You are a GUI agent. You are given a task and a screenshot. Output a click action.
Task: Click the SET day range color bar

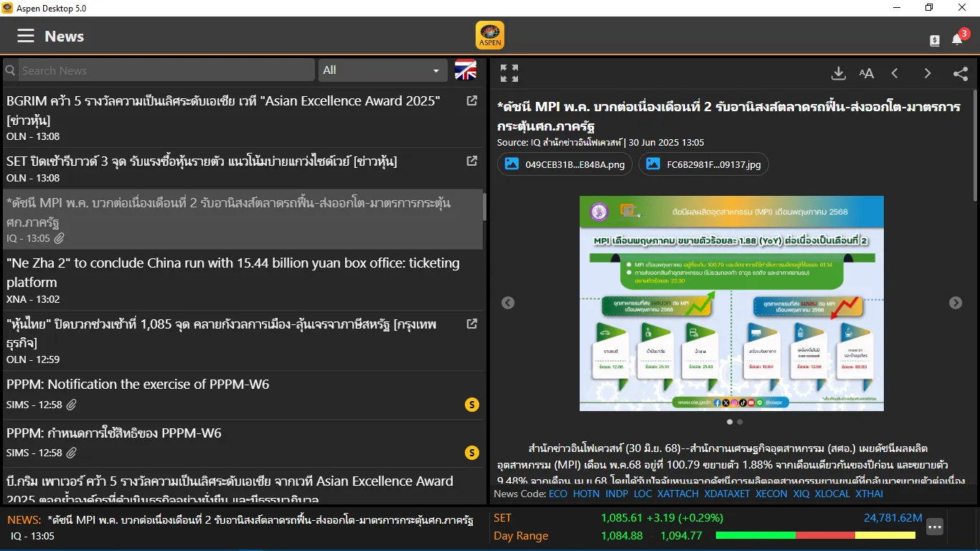[815, 535]
